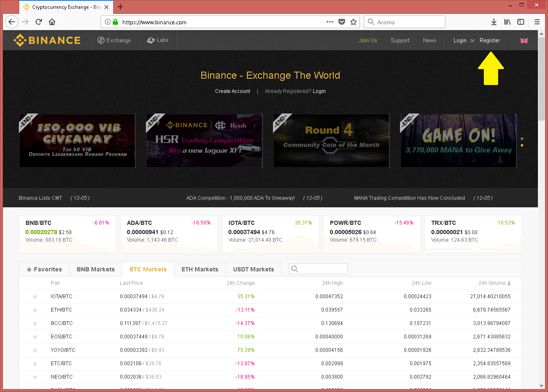The image size is (548, 392).
Task: Click Register in the top navigation
Action: tap(490, 41)
